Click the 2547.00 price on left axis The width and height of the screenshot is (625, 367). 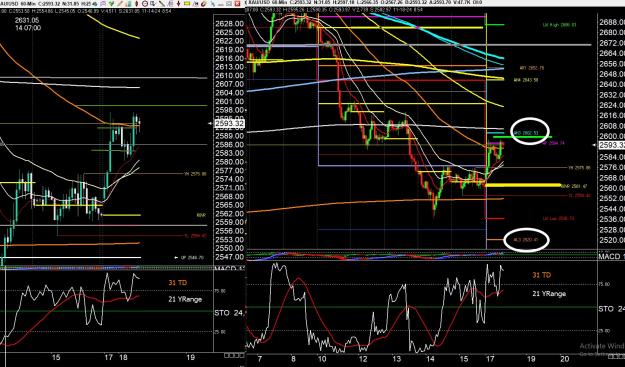click(229, 257)
